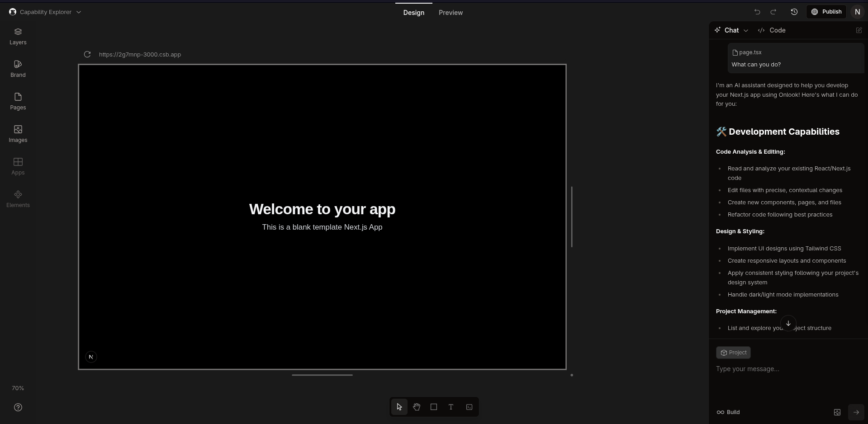Reload the preview frame
Image resolution: width=868 pixels, height=424 pixels.
(87, 54)
